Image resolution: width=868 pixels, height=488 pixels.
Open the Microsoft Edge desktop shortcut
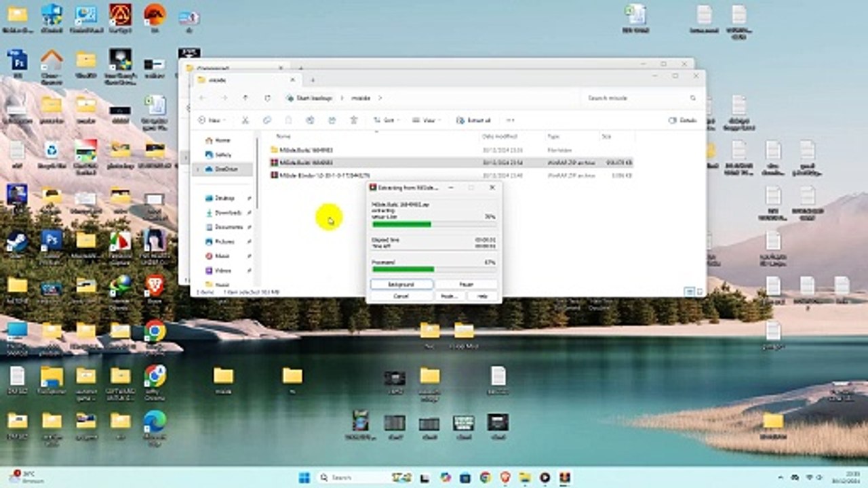155,426
